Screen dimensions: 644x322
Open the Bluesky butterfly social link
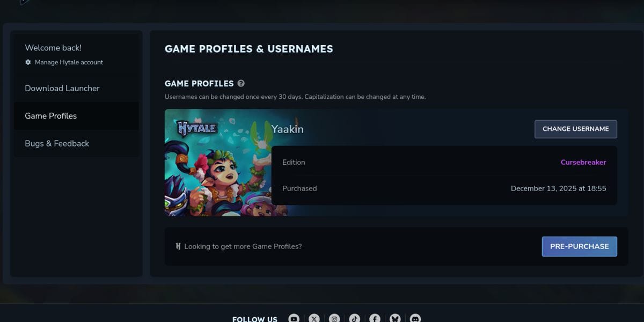(x=395, y=319)
